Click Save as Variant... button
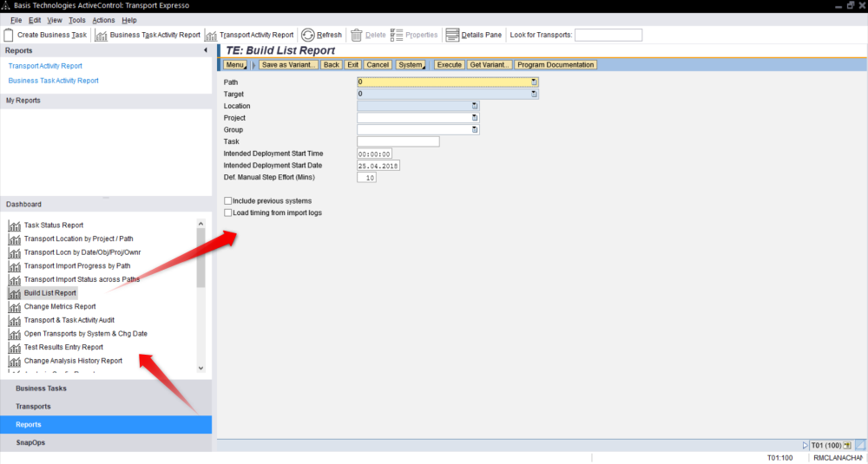This screenshot has height=464, width=868. [289, 65]
